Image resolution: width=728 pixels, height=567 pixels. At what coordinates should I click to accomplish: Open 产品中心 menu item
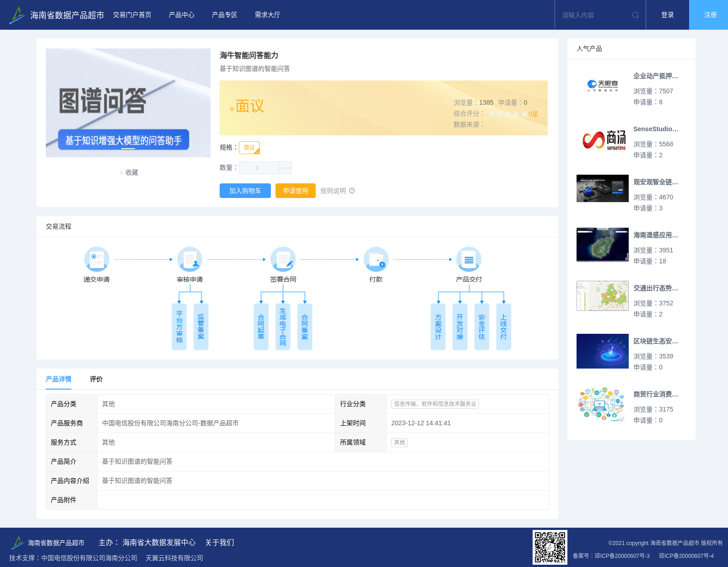tap(182, 15)
